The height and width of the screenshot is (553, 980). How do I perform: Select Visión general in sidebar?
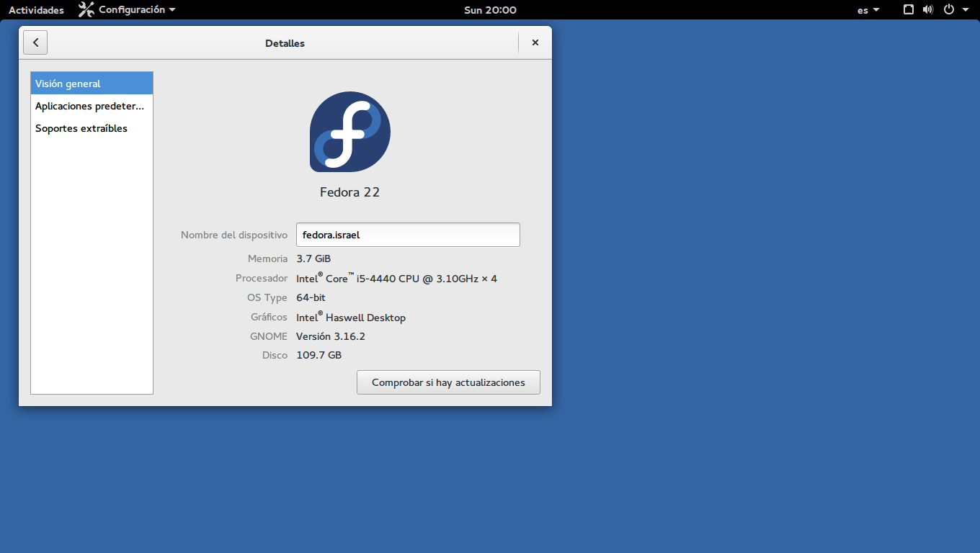[92, 84]
